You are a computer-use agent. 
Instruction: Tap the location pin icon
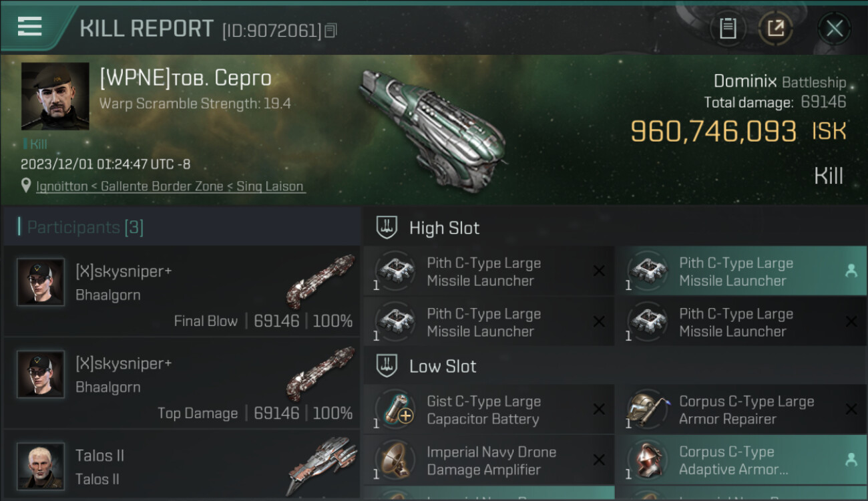27,186
